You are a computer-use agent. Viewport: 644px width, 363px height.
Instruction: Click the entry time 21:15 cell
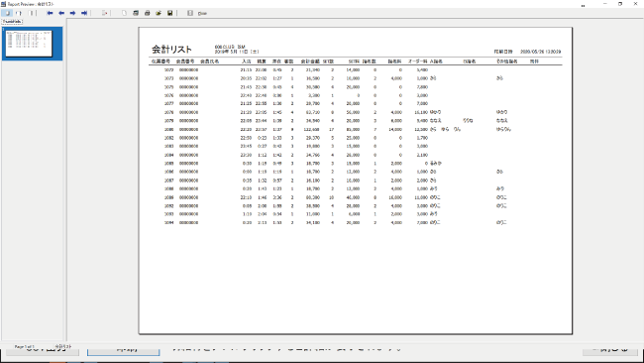coord(246,69)
